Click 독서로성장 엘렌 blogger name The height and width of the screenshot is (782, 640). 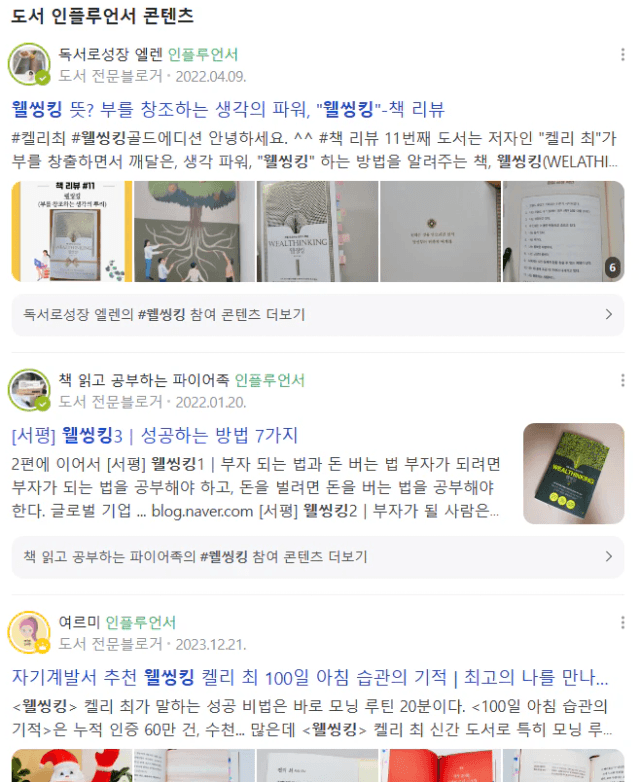110,54
